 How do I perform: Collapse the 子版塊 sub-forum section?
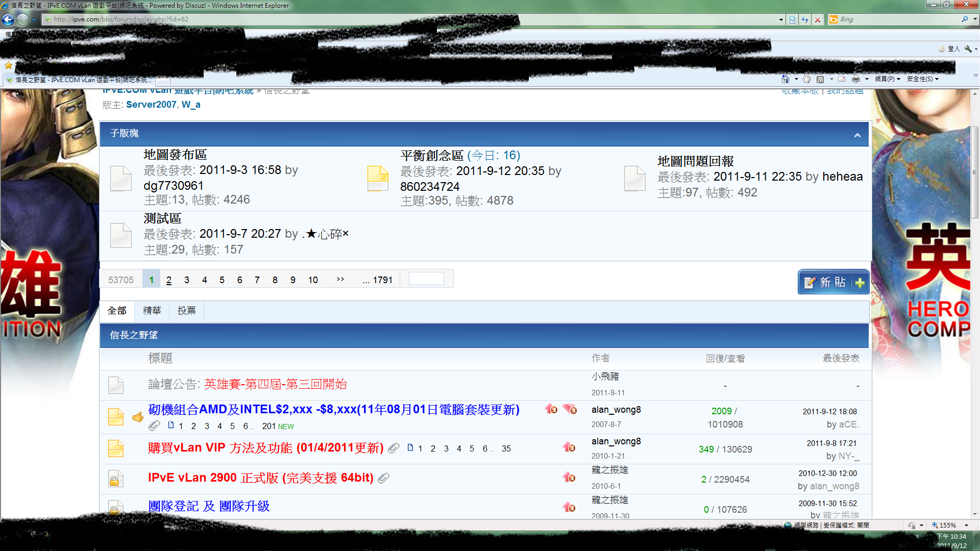click(857, 135)
